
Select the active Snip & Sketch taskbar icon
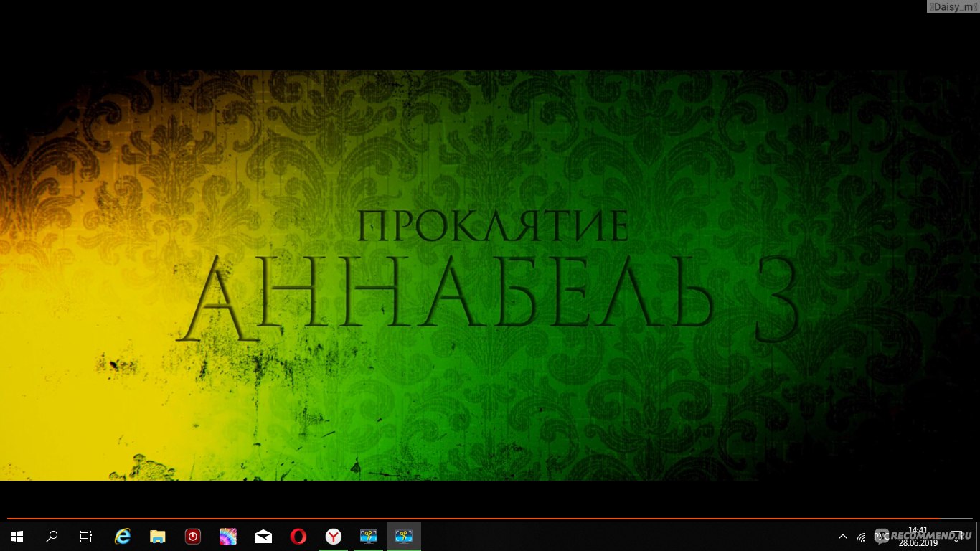[404, 537]
